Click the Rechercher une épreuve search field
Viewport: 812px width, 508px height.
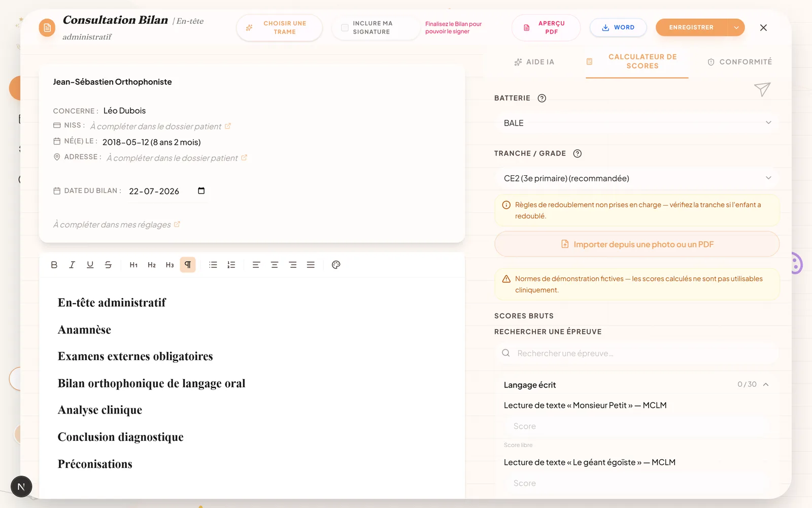click(x=637, y=353)
